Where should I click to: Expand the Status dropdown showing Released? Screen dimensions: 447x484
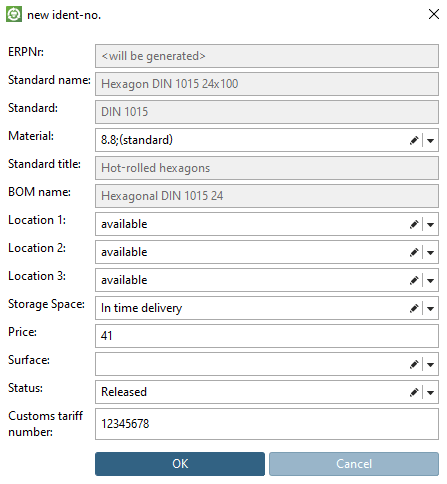pos(430,393)
